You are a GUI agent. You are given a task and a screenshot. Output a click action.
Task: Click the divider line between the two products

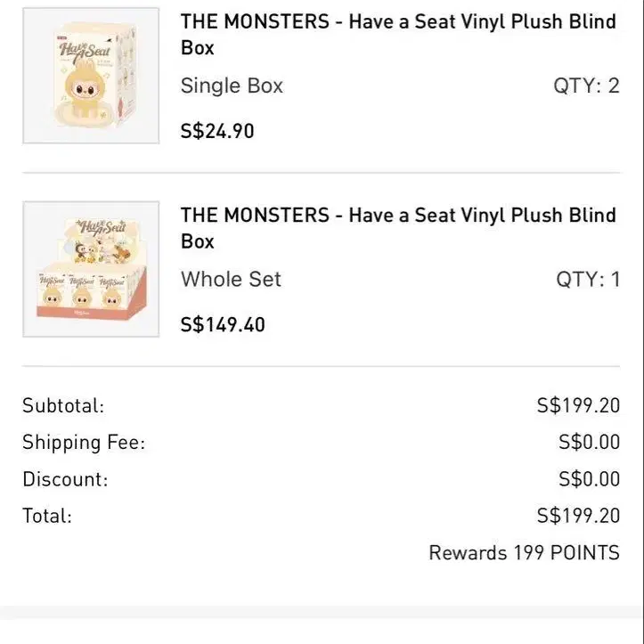321,173
